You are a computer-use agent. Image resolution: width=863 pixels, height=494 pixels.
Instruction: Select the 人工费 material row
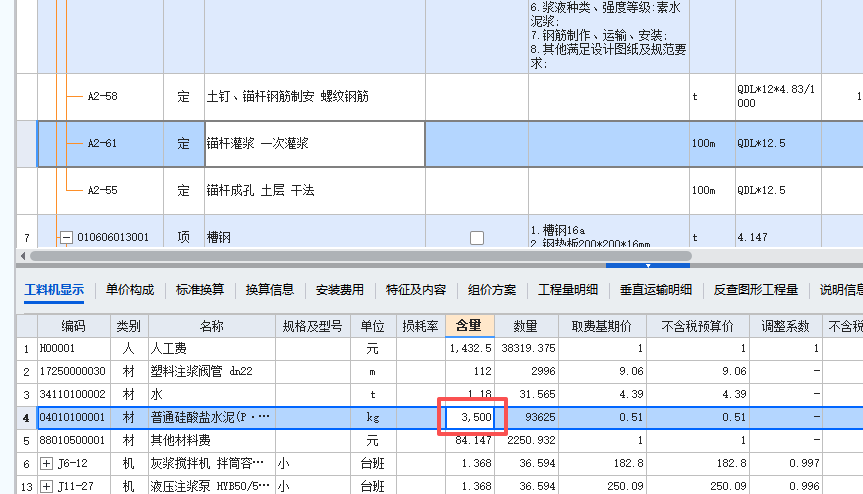click(x=439, y=348)
